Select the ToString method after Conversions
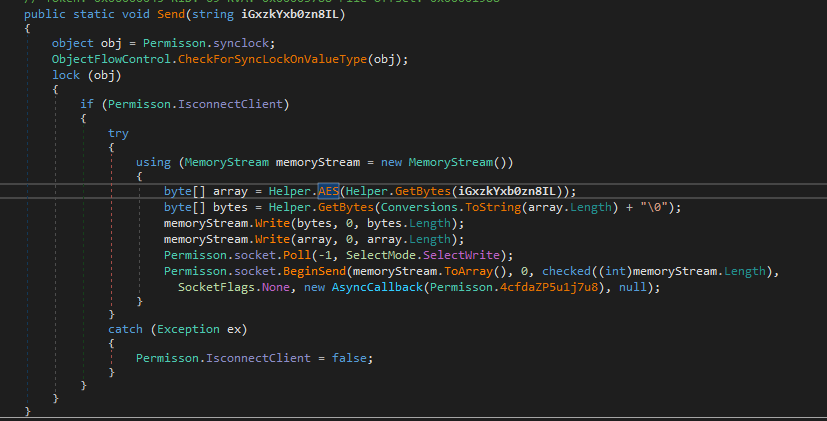Screen dimensions: 827x421 click(x=493, y=207)
